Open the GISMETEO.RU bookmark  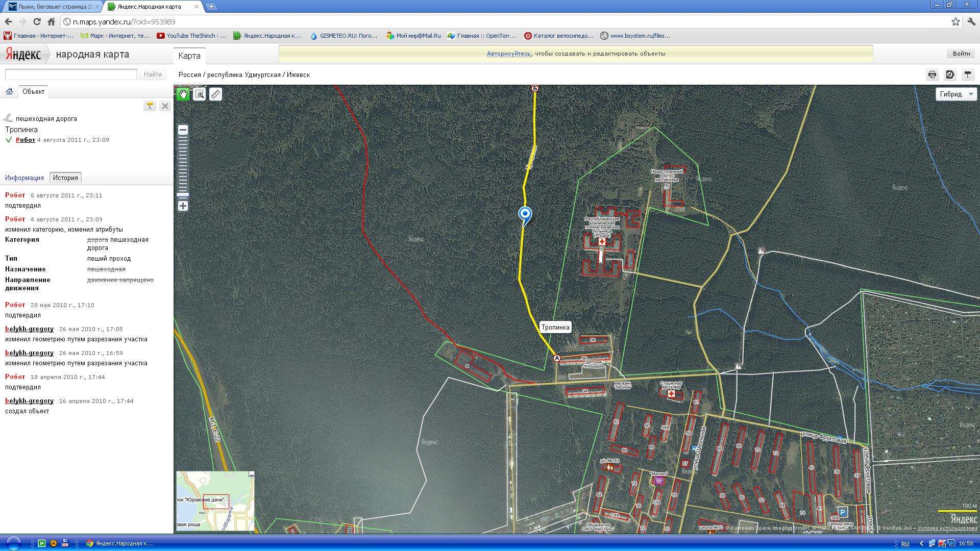point(344,36)
